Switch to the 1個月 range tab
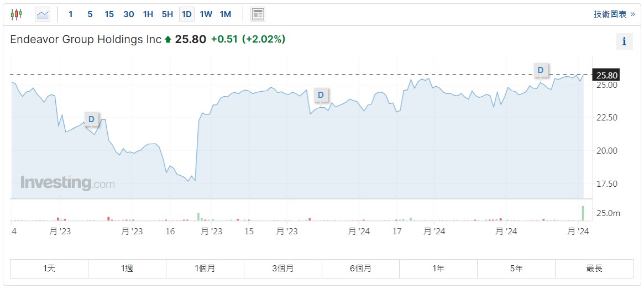This screenshot has width=644, height=289. (x=205, y=269)
